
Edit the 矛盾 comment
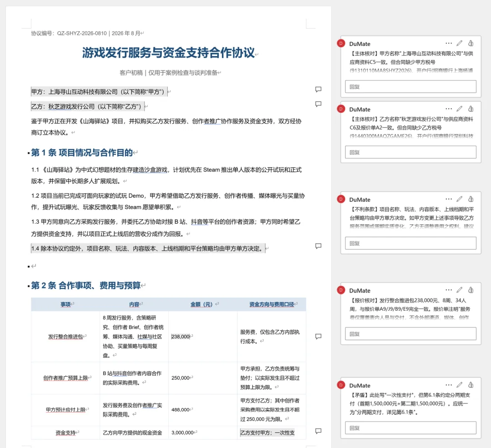(459, 385)
